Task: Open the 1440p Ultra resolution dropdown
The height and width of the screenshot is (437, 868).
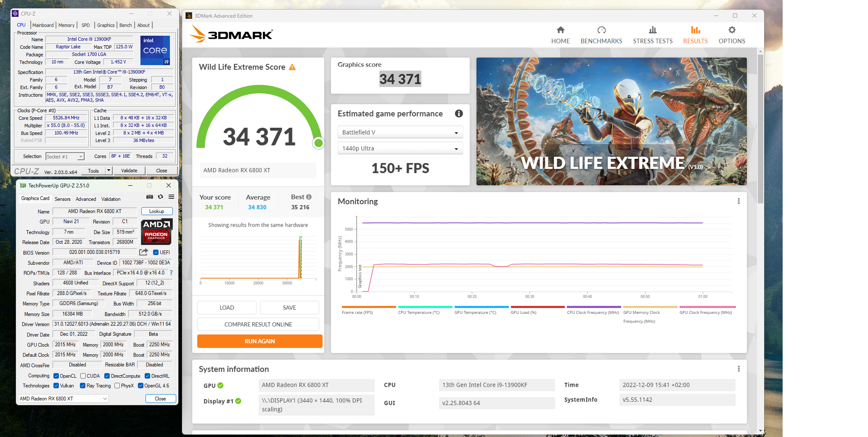Action: click(400, 148)
